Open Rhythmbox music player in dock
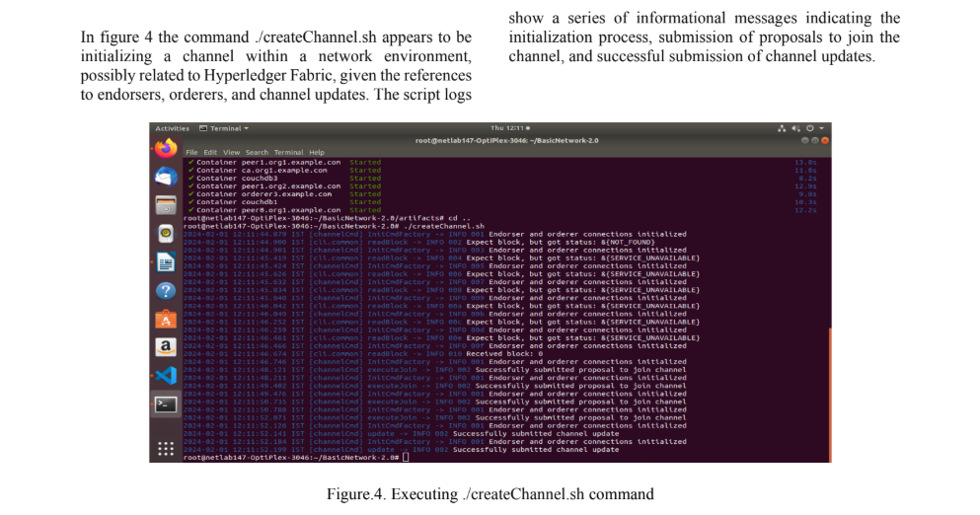 pyautogui.click(x=166, y=234)
